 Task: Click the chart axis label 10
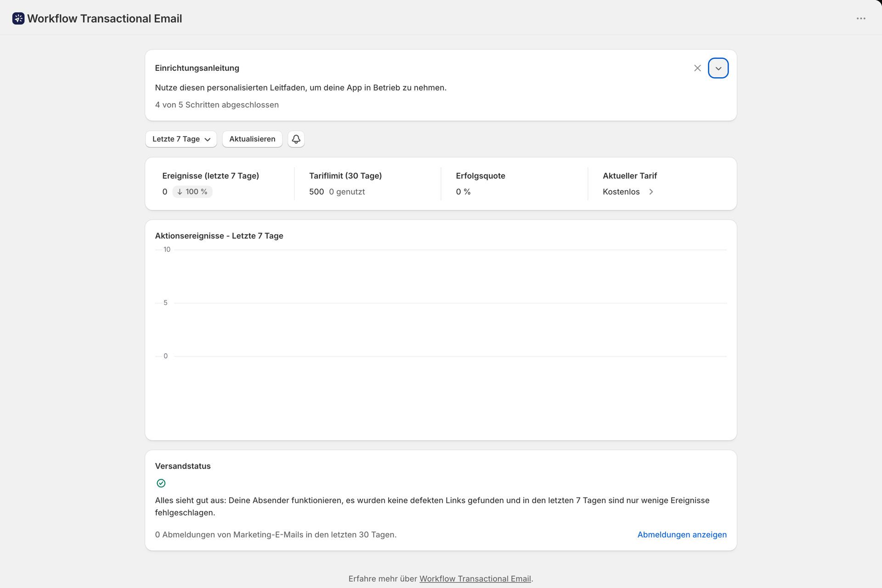coord(167,249)
